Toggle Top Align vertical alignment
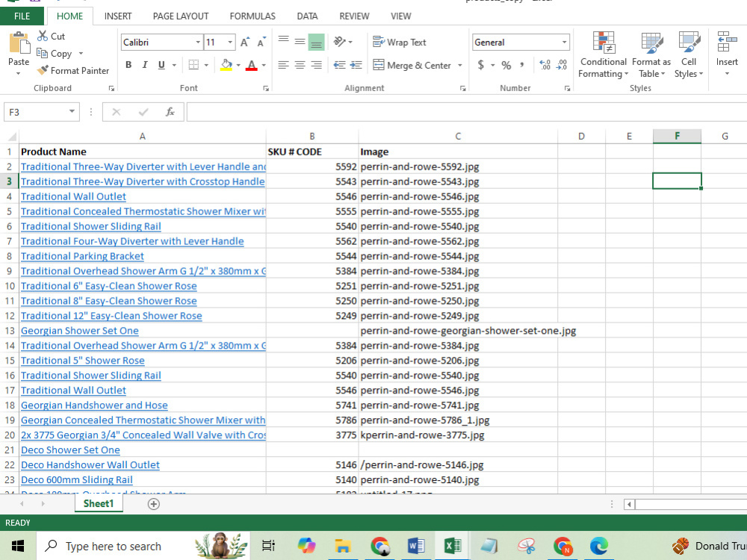This screenshot has height=560, width=747. click(x=283, y=42)
